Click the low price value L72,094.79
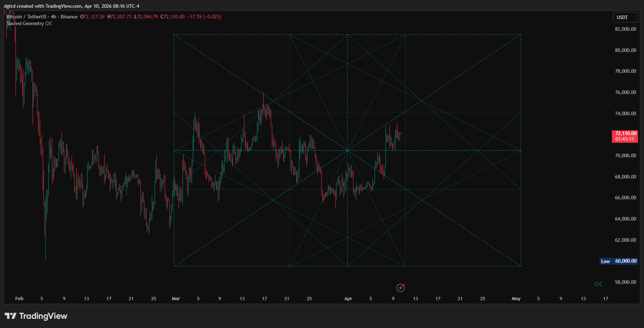Viewport: 644px width, 328px height. tap(146, 17)
